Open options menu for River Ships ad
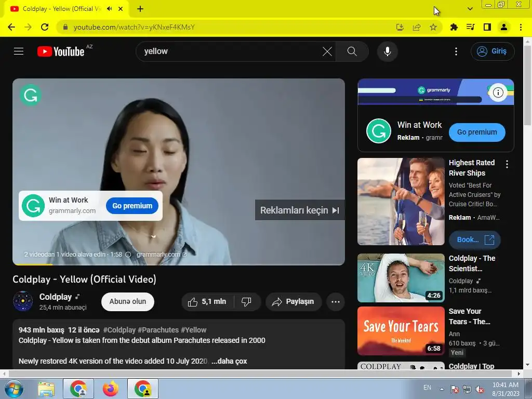532x399 pixels. point(507,164)
